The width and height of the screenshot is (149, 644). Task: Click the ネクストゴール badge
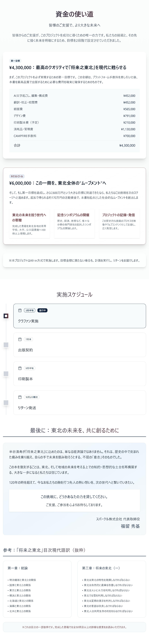pos(17,176)
